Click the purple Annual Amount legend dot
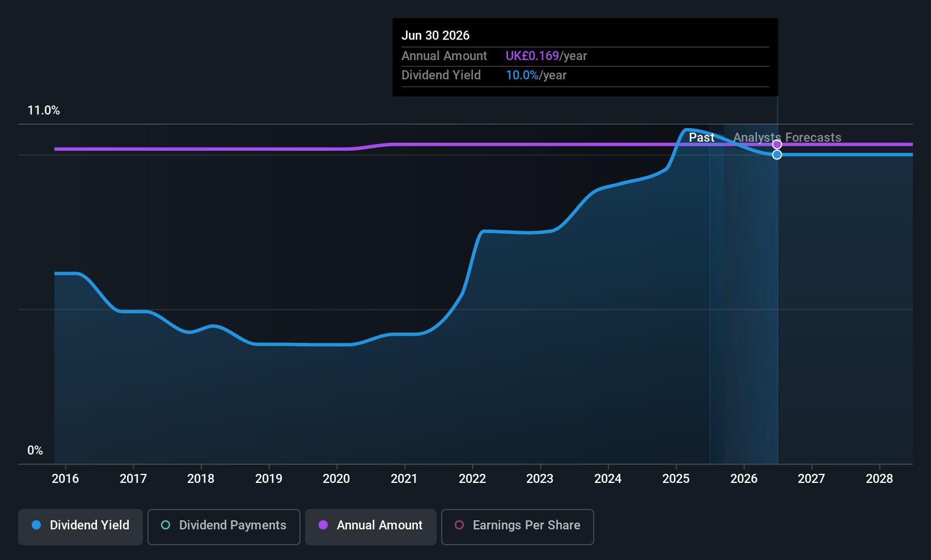The height and width of the screenshot is (560, 931). tap(323, 525)
